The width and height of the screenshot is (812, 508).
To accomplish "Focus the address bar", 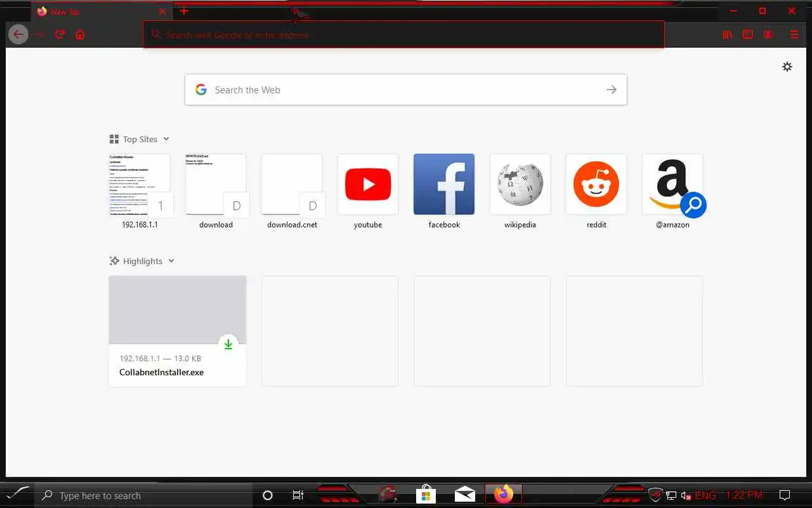I will [x=403, y=34].
